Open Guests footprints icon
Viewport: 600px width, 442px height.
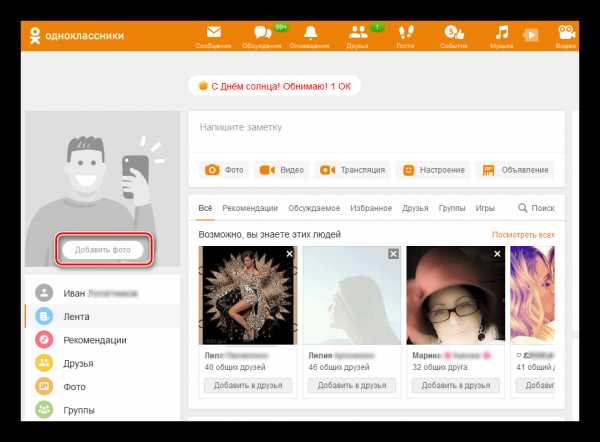406,32
